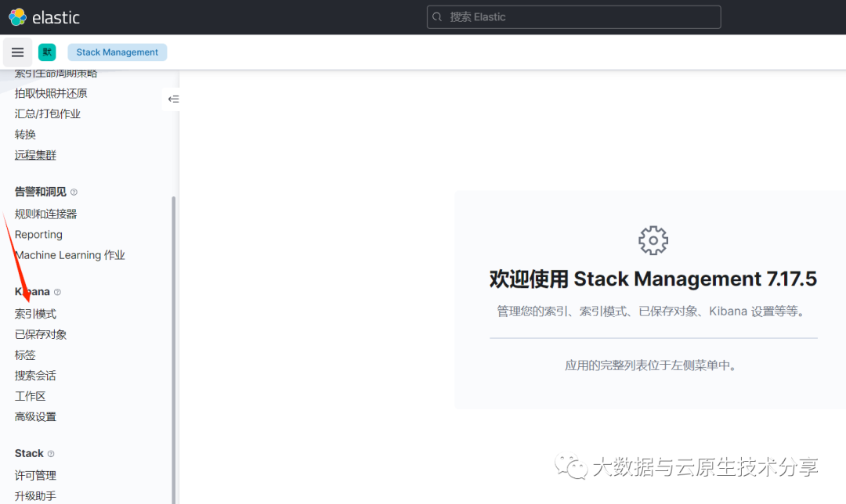Open 许可管理 under Stack
Viewport: 846px width, 504px height.
(x=35, y=475)
